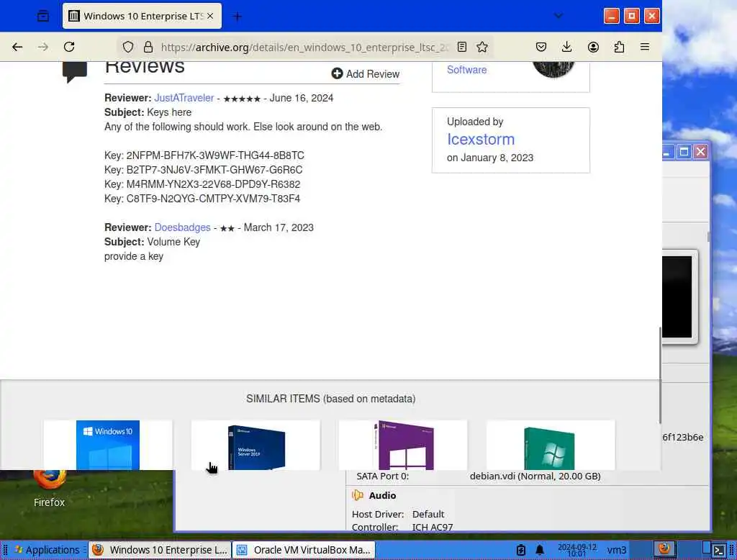
Task: Click the uploader avatar image
Action: tap(553, 68)
